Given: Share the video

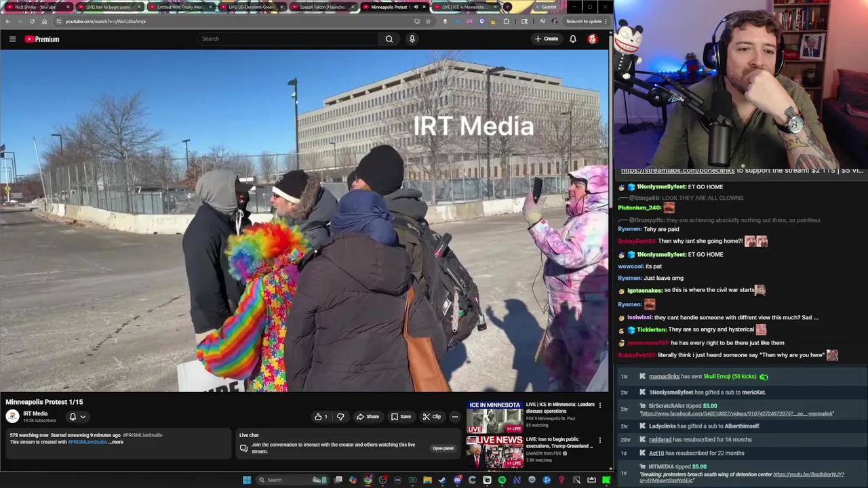Looking at the screenshot, I should pos(368,417).
